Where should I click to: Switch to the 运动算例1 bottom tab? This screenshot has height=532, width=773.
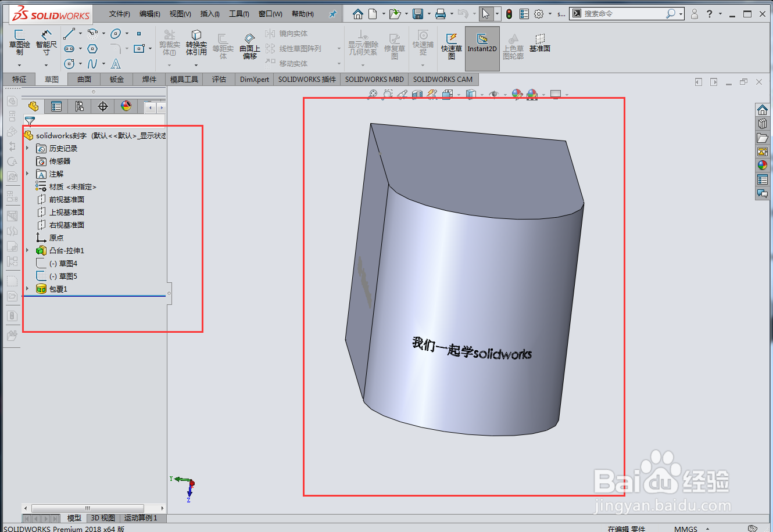tap(141, 517)
